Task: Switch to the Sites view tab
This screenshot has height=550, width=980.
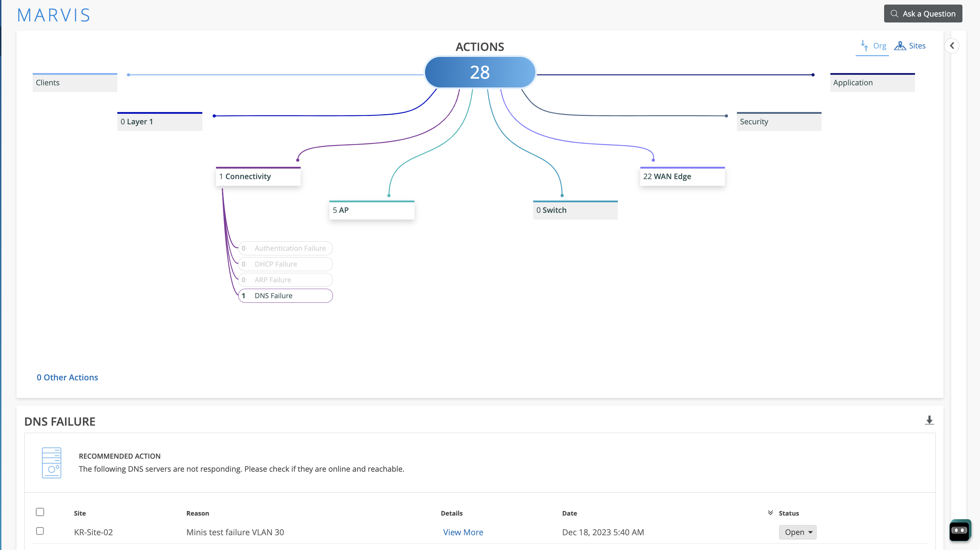Action: pos(917,46)
